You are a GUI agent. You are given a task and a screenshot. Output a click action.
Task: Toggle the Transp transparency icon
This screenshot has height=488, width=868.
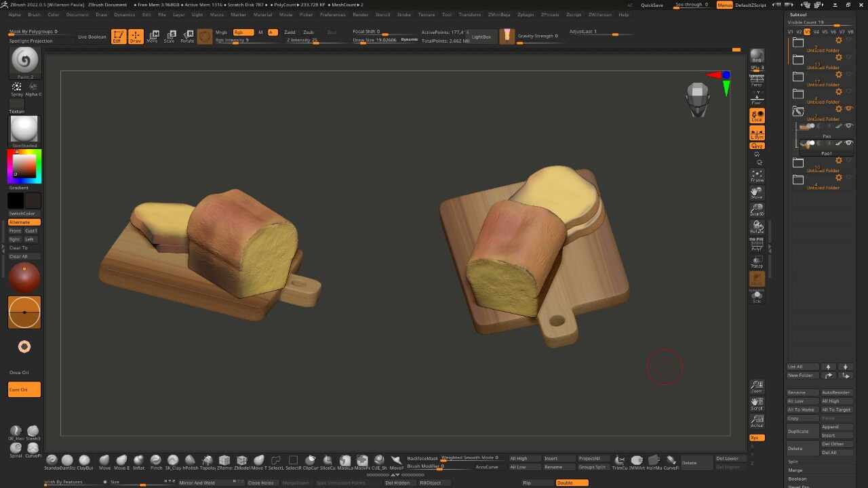pos(757,262)
